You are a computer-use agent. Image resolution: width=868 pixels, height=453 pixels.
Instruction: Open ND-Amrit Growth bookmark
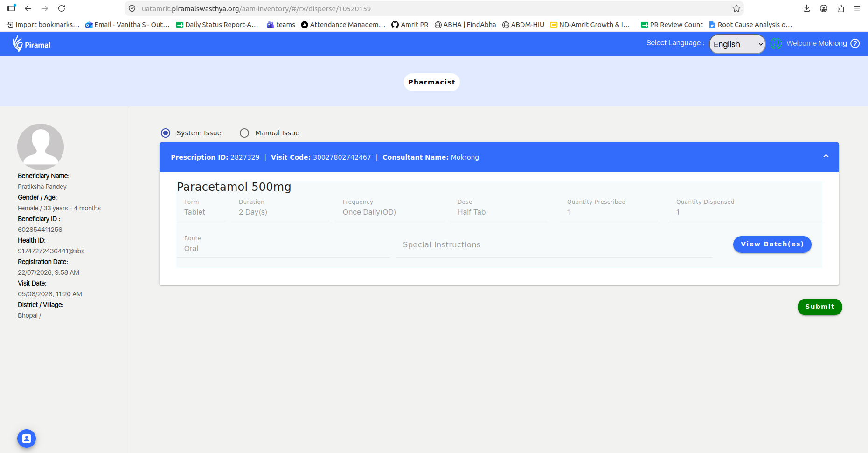(590, 25)
